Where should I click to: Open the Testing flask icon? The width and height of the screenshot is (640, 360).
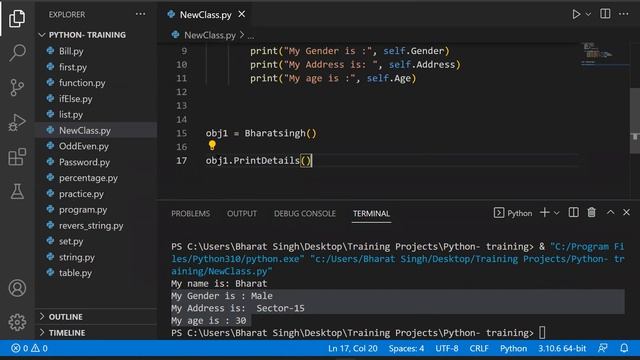tap(17, 191)
